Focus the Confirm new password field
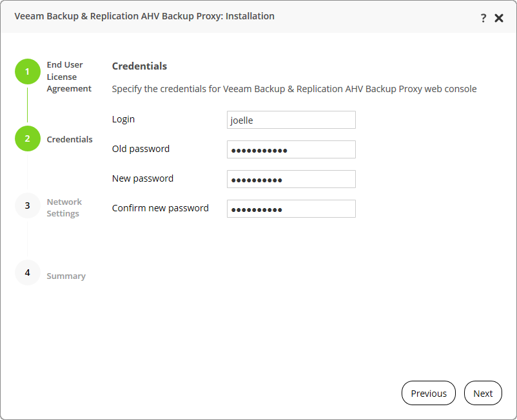 point(291,209)
